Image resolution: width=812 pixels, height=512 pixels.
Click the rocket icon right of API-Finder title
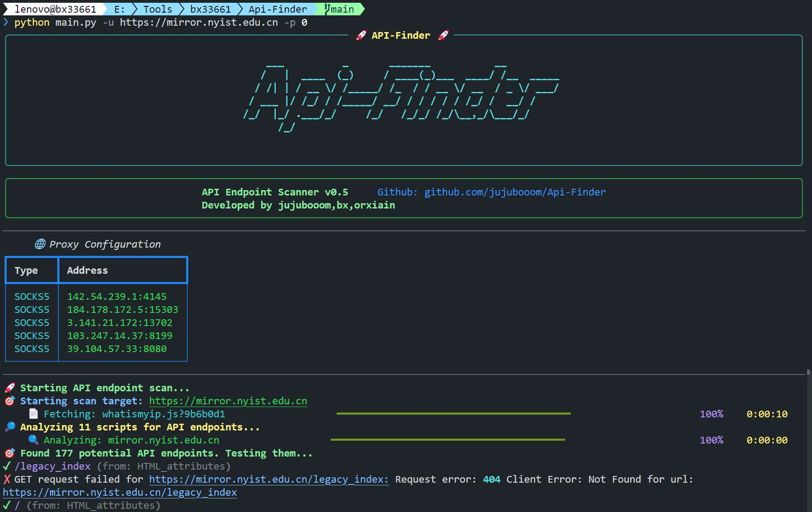[x=443, y=35]
